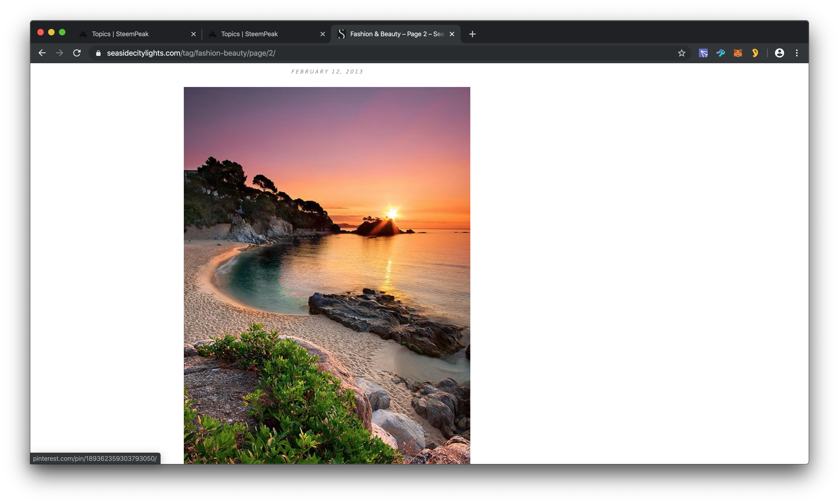This screenshot has height=504, width=839.
Task: Open the Chrome profile avatar menu
Action: pos(779,53)
